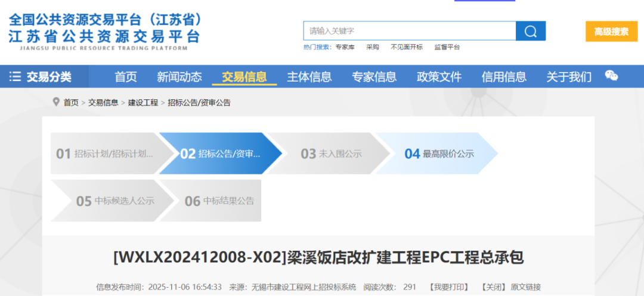The height and width of the screenshot is (296, 644).
Task: Go to 首页 in the navigation bar
Action: 126,77
